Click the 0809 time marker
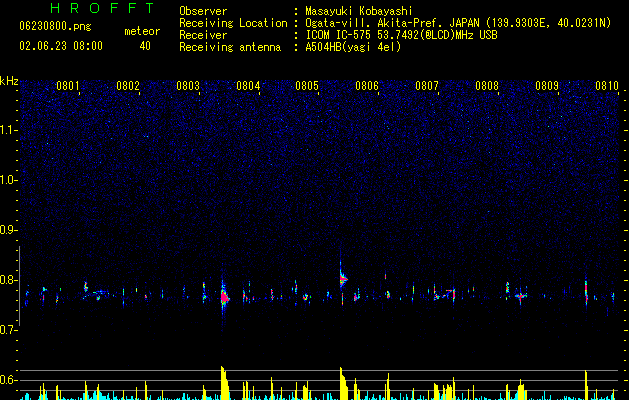Screen dimensions: 629x400 click(x=547, y=86)
